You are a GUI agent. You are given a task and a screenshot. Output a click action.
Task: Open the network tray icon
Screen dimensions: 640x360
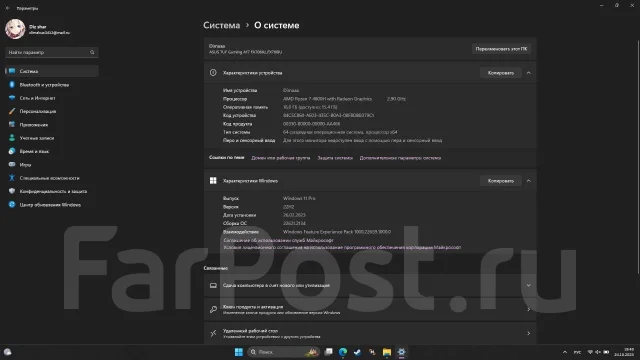tap(590, 352)
